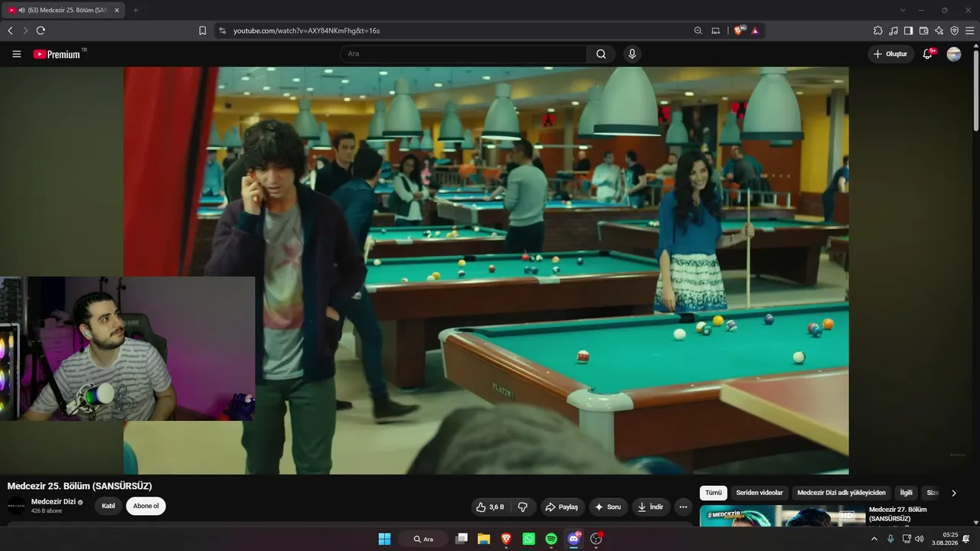This screenshot has height=551, width=980.
Task: Go back using the browser back arrow
Action: pos(10,31)
